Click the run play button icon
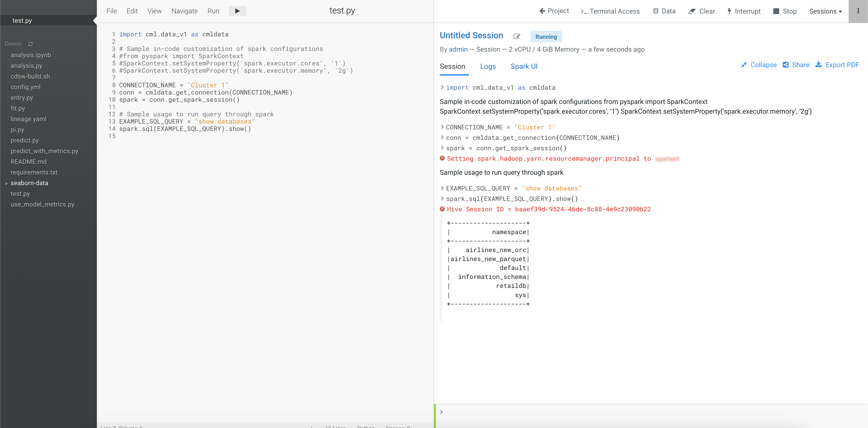 click(x=237, y=11)
